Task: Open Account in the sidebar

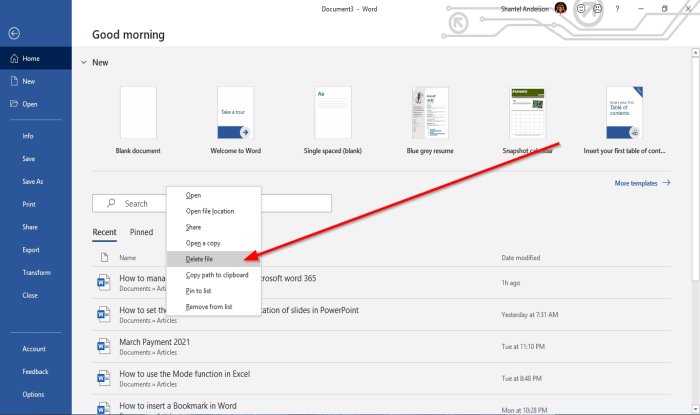Action: 34,349
